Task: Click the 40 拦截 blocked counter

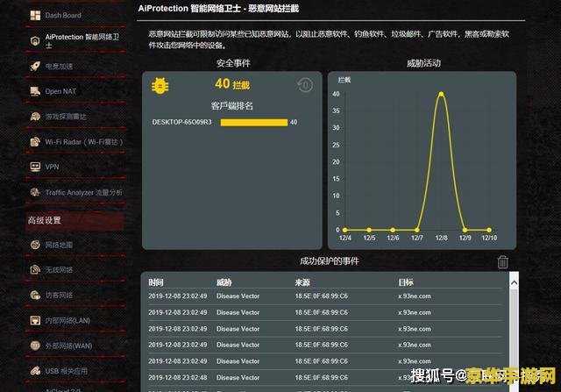Action: coord(232,84)
